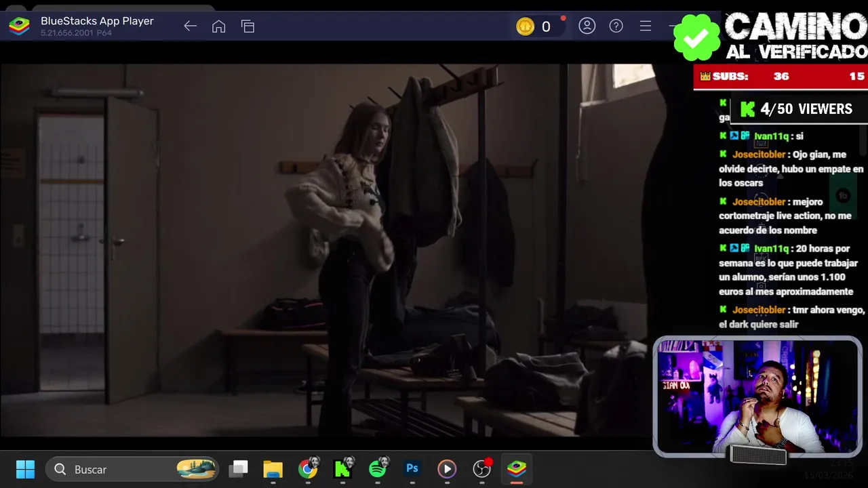Click the gold coin icon
This screenshot has width=868, height=488.
tap(525, 26)
